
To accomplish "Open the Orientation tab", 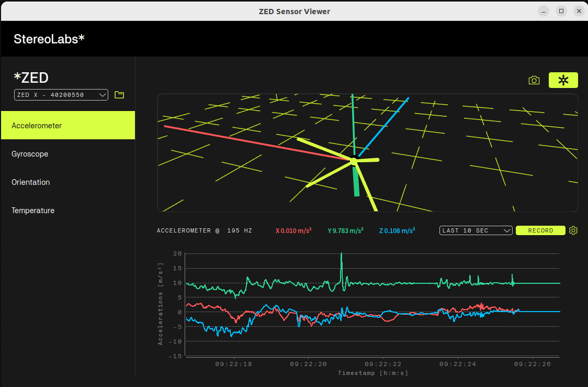I will pyautogui.click(x=68, y=182).
